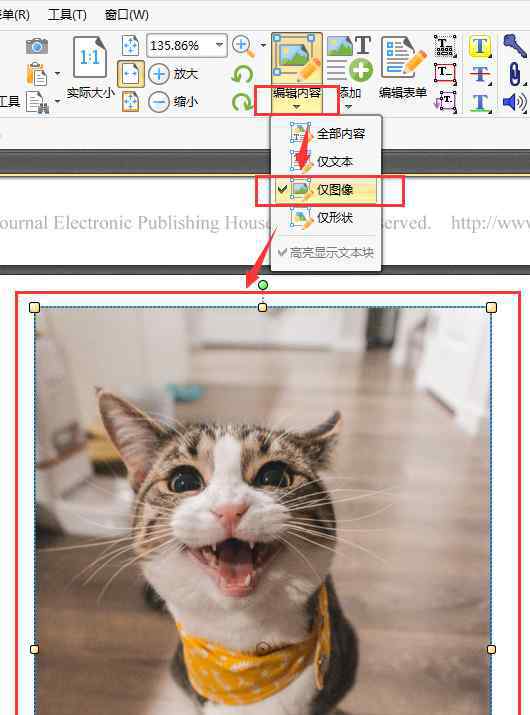Screen dimensions: 530x715
Task: Click the snapshot camera icon
Action: pyautogui.click(x=36, y=46)
